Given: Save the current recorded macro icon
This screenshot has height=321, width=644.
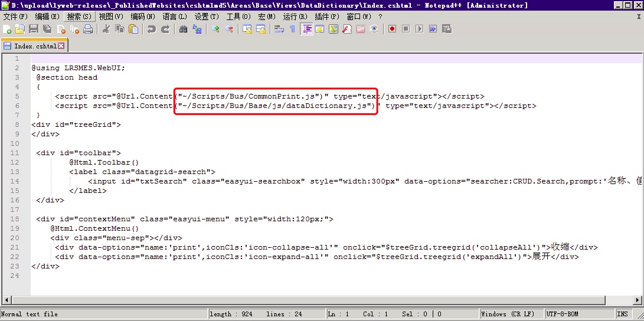Looking at the screenshot, I should (446, 29).
